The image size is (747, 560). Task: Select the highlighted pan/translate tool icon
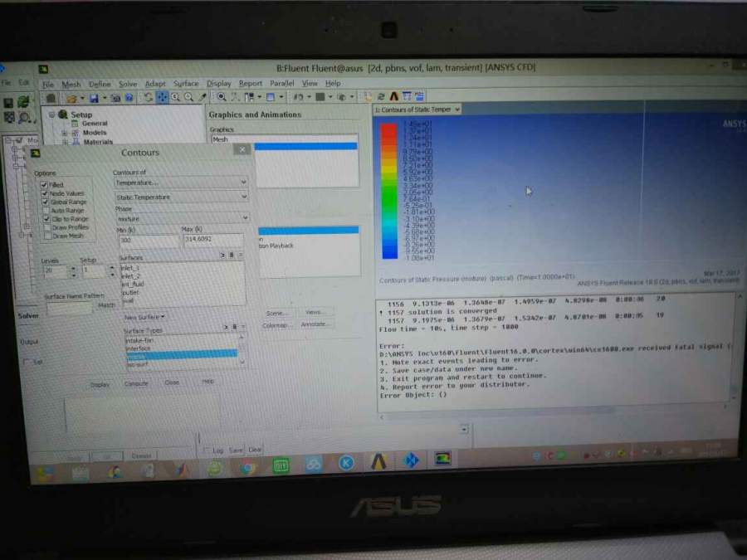(x=163, y=97)
